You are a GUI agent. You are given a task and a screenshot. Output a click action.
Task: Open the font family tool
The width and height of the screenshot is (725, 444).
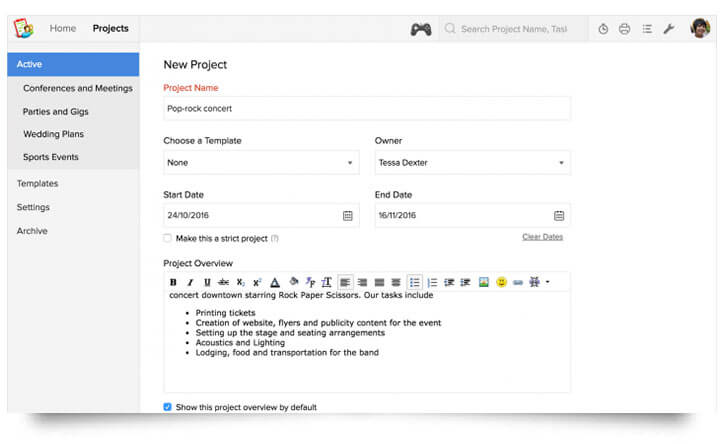point(310,282)
